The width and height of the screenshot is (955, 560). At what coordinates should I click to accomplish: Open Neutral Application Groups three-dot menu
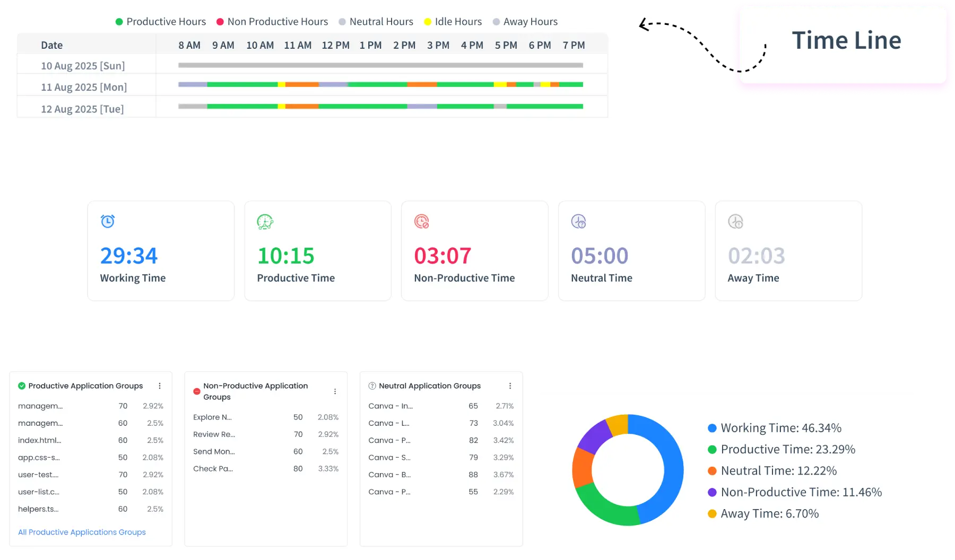510,386
